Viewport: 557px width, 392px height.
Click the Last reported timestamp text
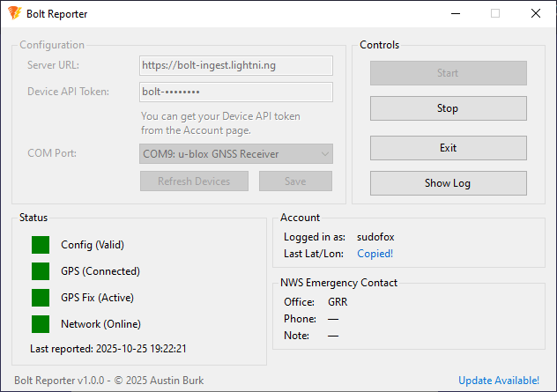(108, 349)
